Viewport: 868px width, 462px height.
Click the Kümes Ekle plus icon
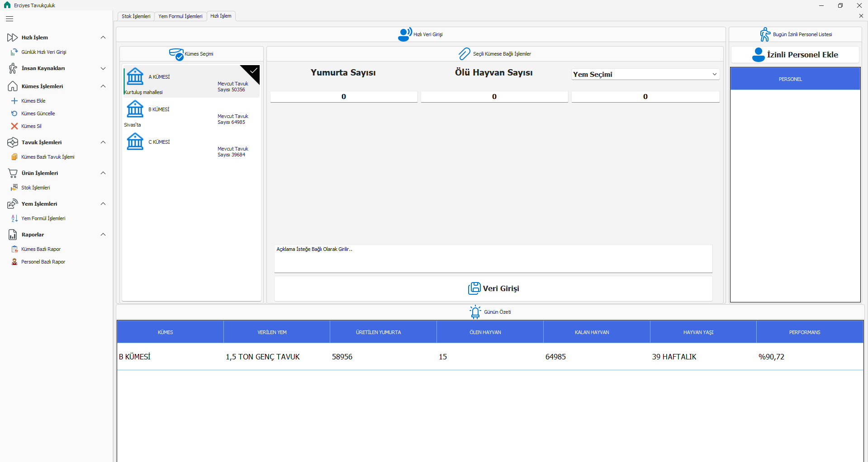[14, 101]
